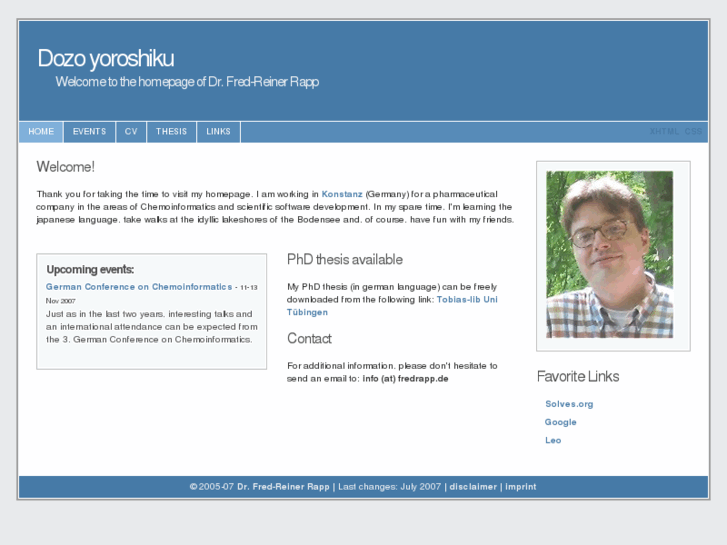Go to the EVENTS tab
Viewport: 727px width, 545px height.
point(89,132)
